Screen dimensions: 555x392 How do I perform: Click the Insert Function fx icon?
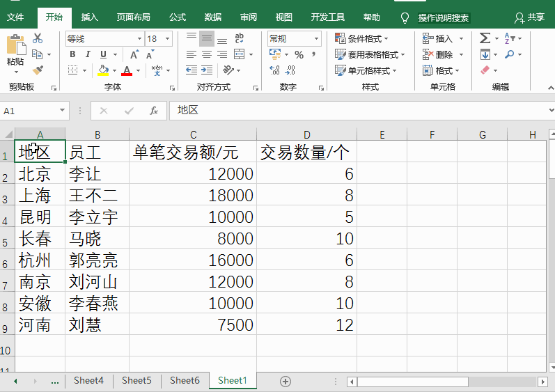(x=153, y=111)
